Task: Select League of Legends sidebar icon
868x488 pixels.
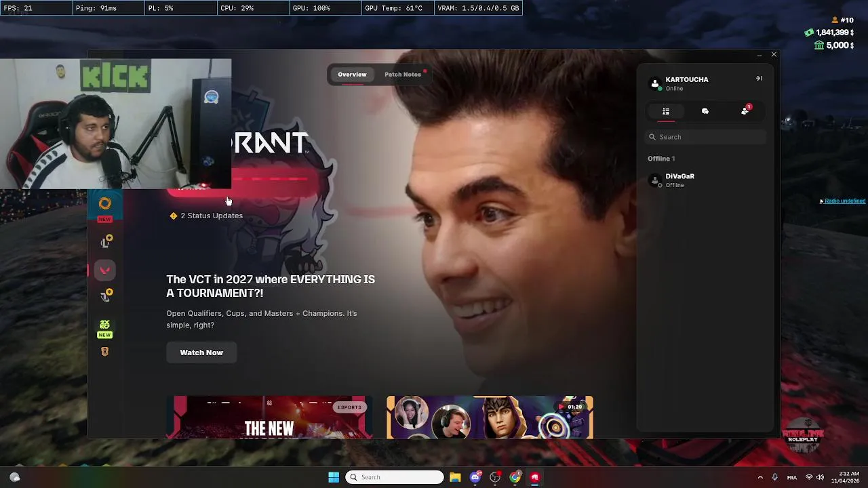Action: 106,241
